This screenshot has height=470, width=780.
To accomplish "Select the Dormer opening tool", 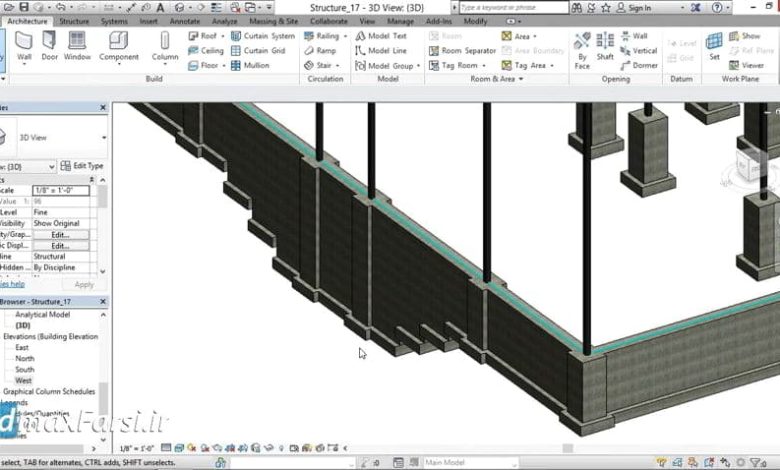I will 639,65.
